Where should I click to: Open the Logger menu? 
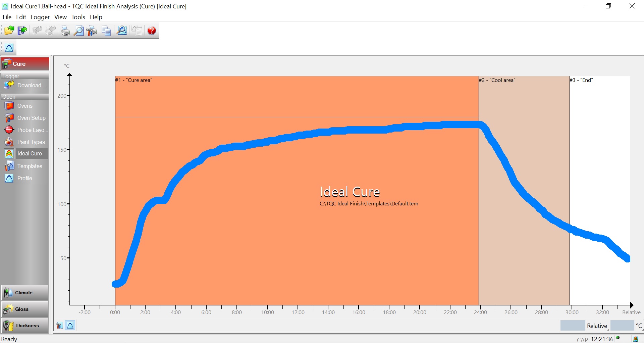click(40, 17)
